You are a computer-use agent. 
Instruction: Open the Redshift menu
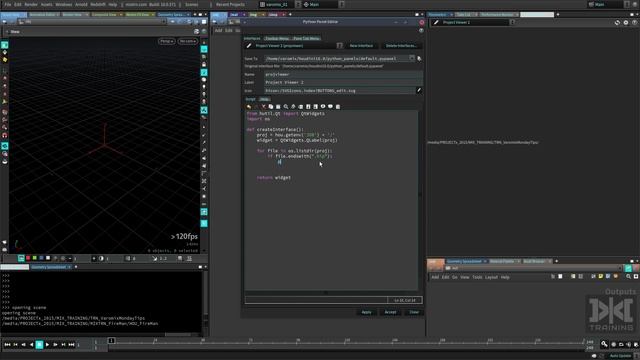[98, 4]
